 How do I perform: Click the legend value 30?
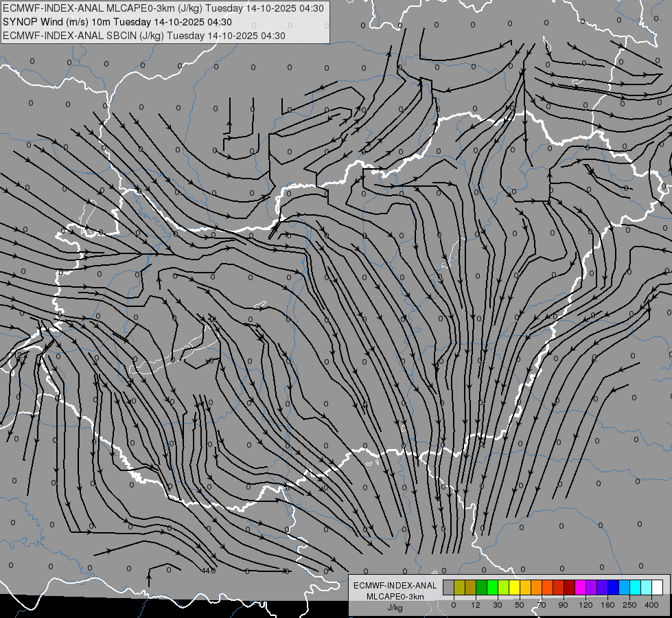[x=498, y=605]
